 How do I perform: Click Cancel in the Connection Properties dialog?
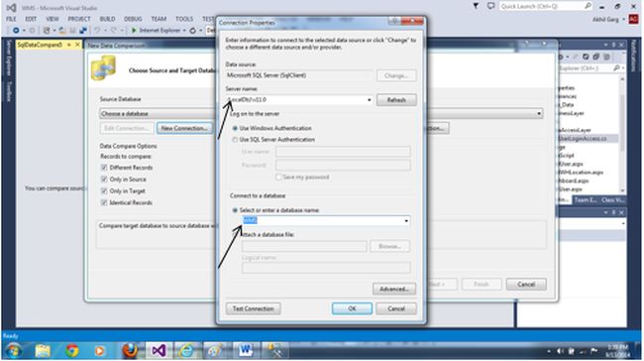pos(396,308)
